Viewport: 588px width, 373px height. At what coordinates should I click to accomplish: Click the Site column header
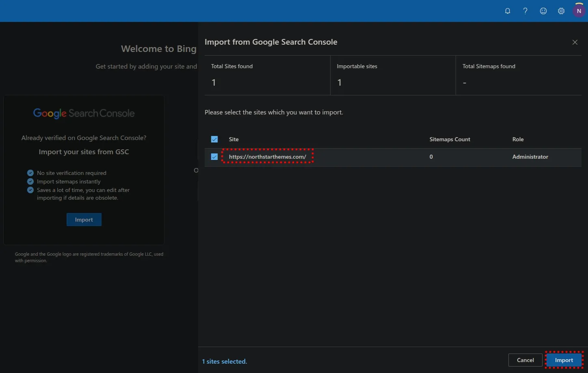point(234,139)
